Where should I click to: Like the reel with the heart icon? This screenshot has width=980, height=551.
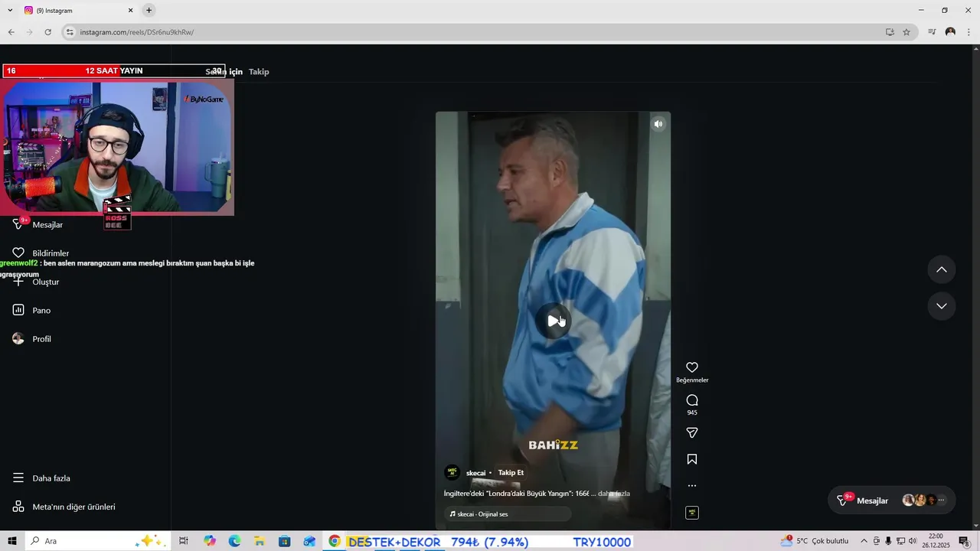pos(692,367)
